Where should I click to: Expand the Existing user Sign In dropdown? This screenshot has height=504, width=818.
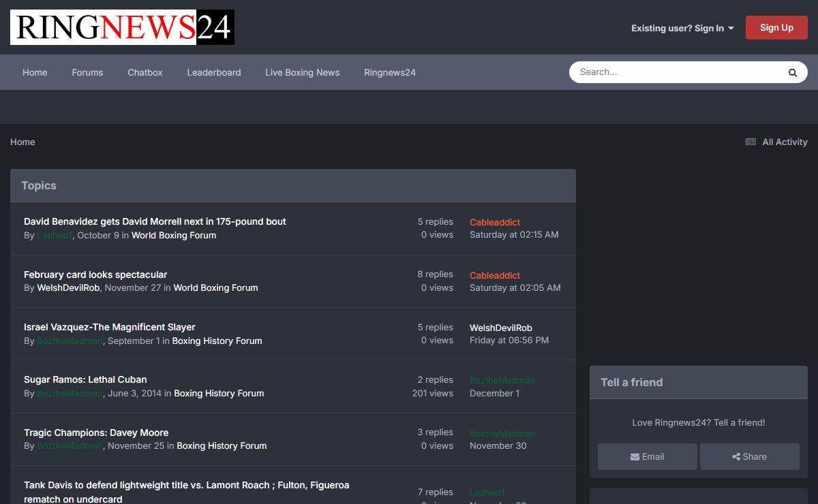[682, 28]
